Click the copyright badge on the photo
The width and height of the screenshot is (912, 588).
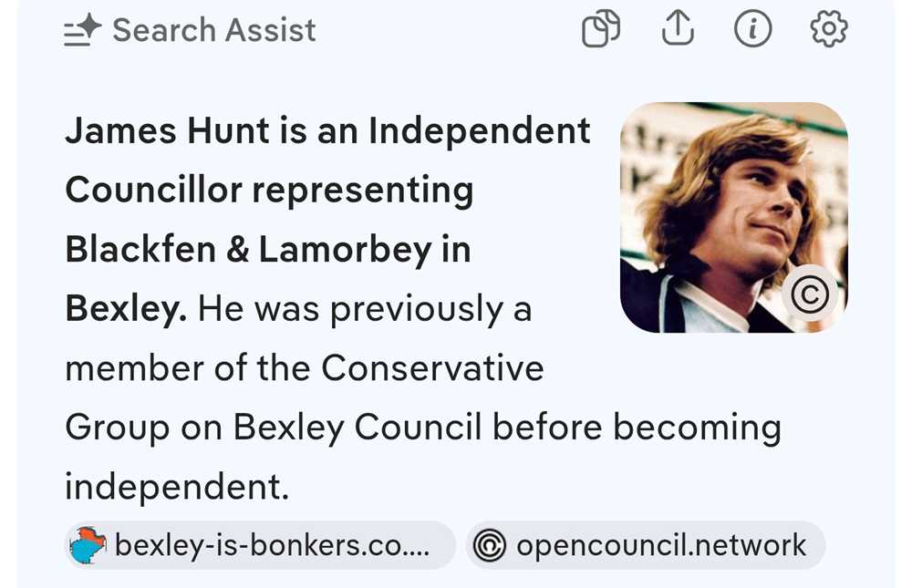point(810,294)
